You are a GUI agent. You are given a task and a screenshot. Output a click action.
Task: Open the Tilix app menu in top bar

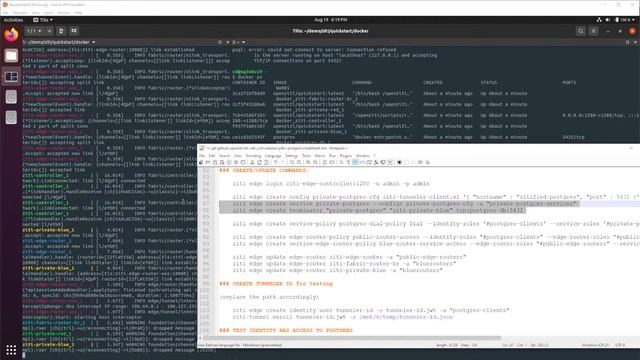pyautogui.click(x=43, y=20)
